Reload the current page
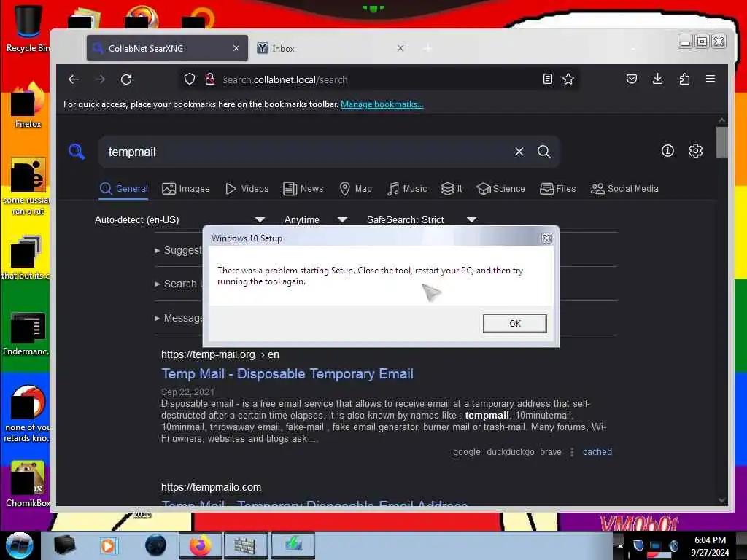Image resolution: width=747 pixels, height=560 pixels. [126, 79]
